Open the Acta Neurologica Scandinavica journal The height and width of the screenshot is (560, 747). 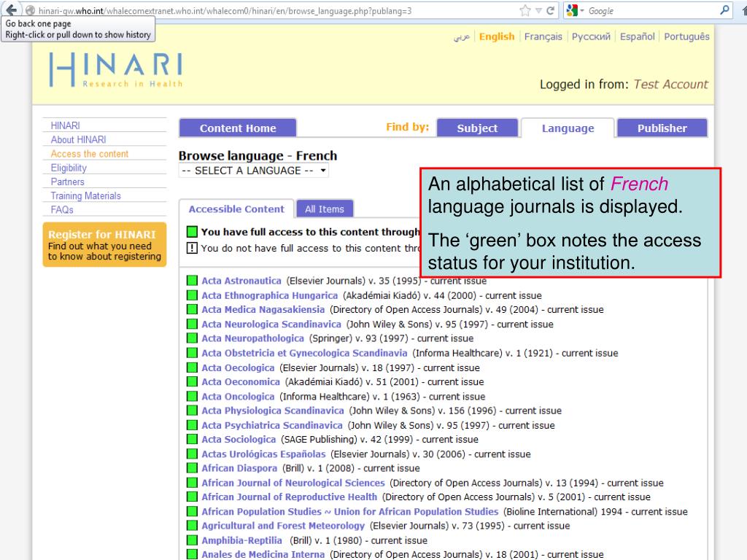pos(271,324)
